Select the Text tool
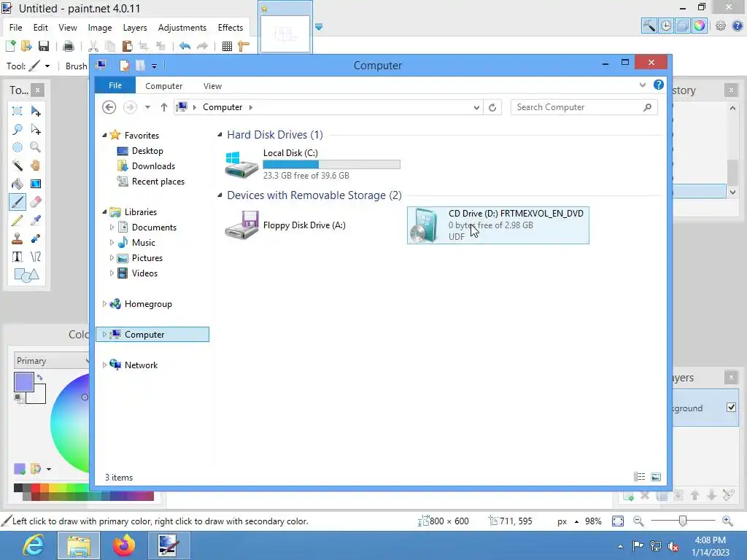Viewport: 747px width, 560px height. pos(18,257)
